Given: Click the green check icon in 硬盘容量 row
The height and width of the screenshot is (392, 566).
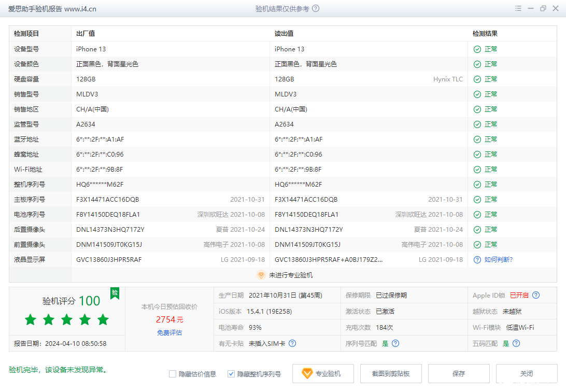Looking at the screenshot, I should tap(477, 79).
